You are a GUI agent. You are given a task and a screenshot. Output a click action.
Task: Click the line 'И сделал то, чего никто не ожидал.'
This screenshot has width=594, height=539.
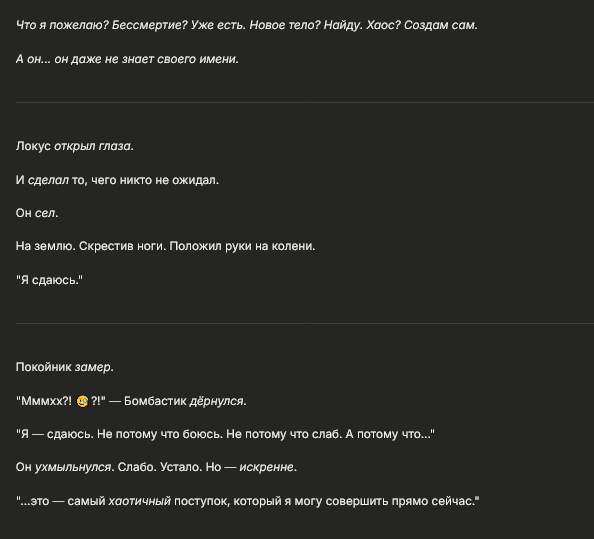117,180
